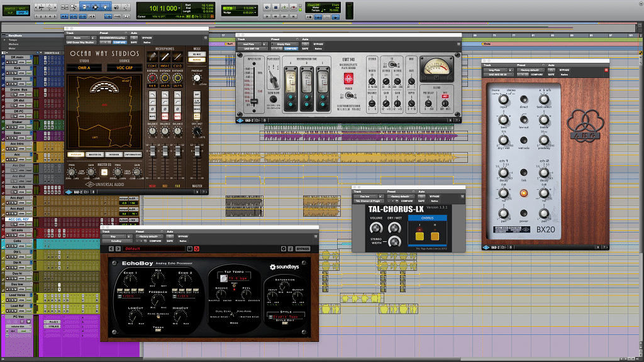Click the Record button in the transport

coord(294,8)
